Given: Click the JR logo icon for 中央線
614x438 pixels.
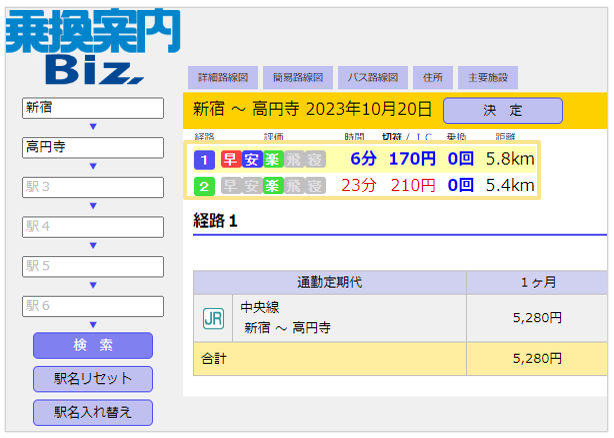Looking at the screenshot, I should (x=213, y=318).
